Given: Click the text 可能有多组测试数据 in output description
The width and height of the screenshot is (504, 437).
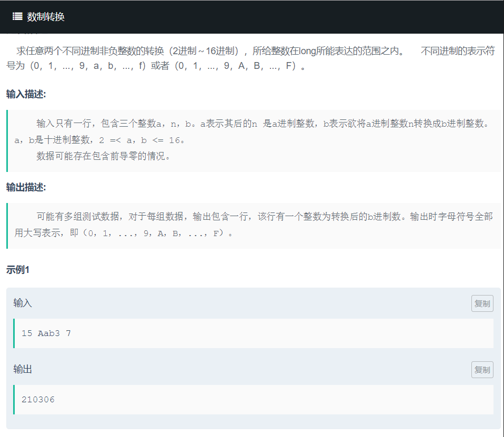Looking at the screenshot, I should (77, 217).
